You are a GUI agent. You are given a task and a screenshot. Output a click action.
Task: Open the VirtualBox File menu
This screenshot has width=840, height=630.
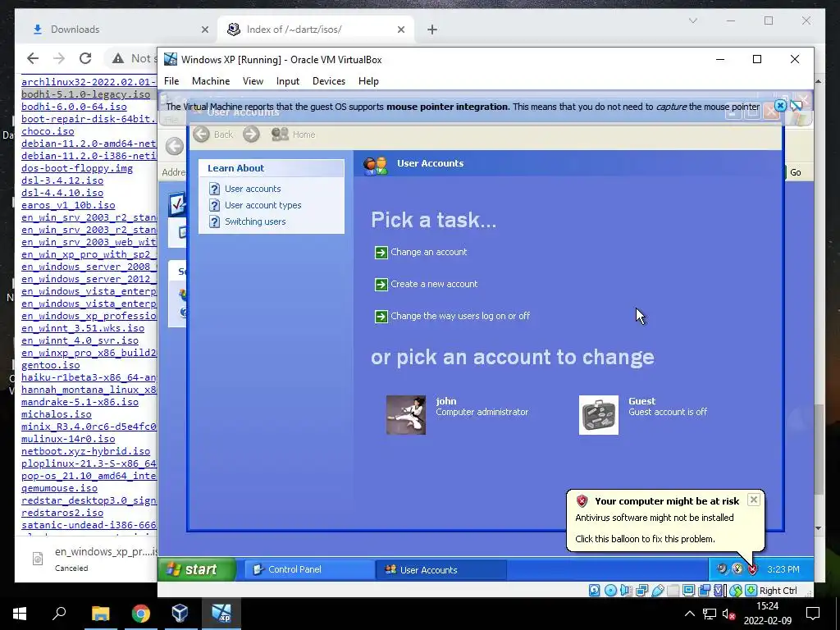171,81
